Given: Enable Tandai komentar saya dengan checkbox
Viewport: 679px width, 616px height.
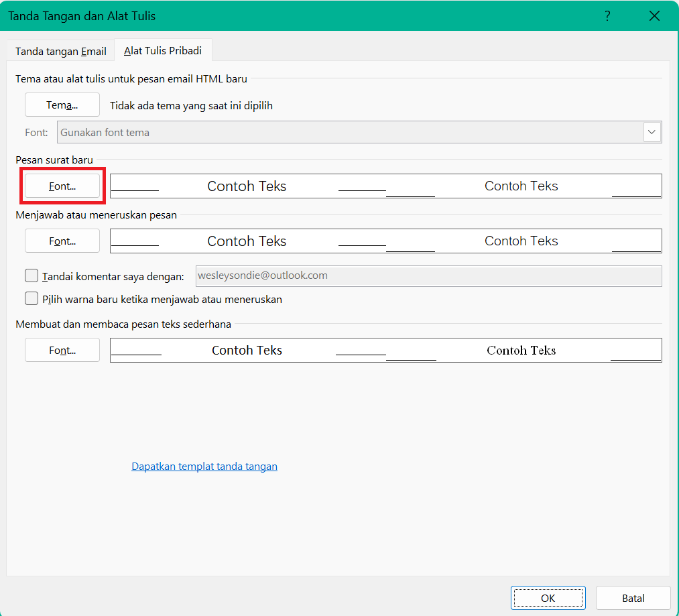Looking at the screenshot, I should [x=32, y=275].
